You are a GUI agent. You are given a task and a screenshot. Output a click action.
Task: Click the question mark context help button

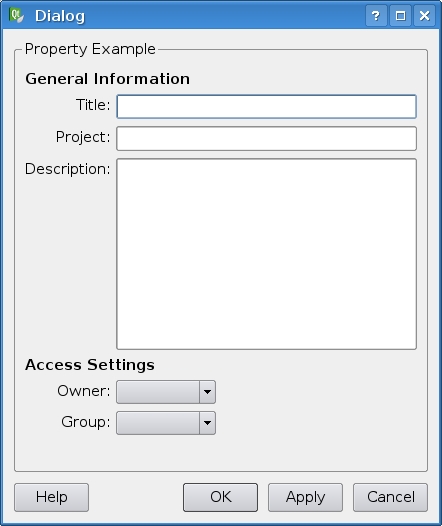[376, 15]
